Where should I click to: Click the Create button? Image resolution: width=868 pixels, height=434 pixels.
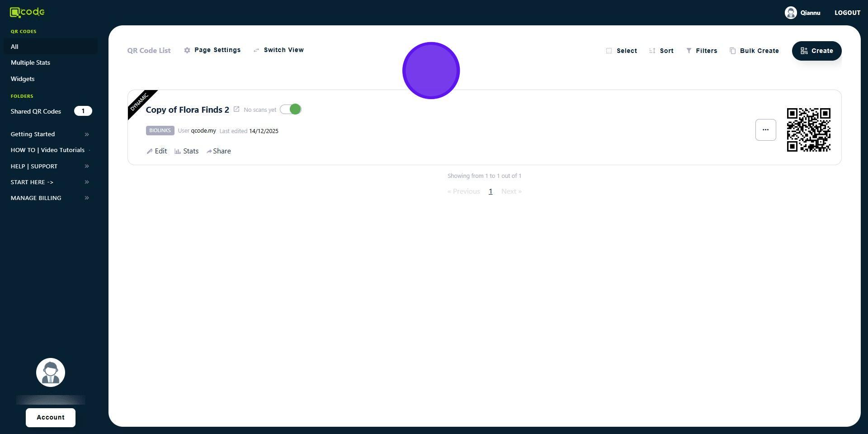(816, 51)
